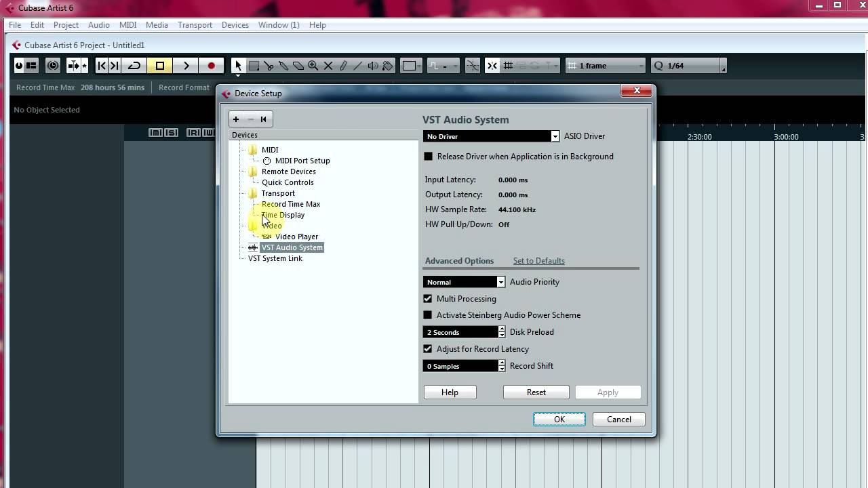Select Video Player in device tree
The height and width of the screenshot is (488, 868).
pyautogui.click(x=296, y=237)
